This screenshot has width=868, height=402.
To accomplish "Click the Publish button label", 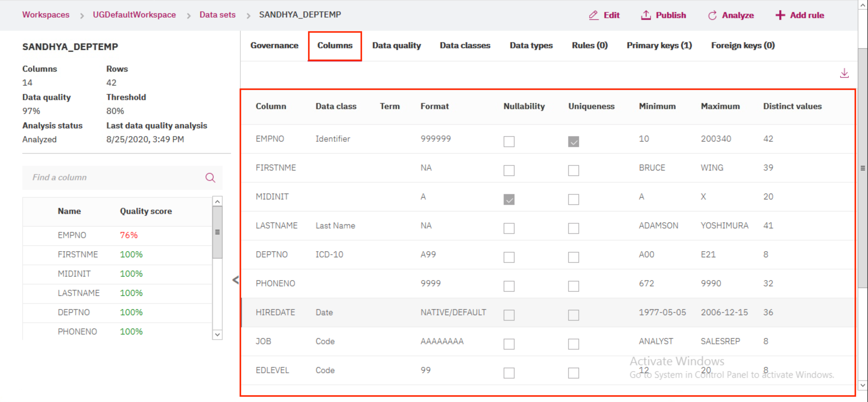I will click(x=670, y=15).
